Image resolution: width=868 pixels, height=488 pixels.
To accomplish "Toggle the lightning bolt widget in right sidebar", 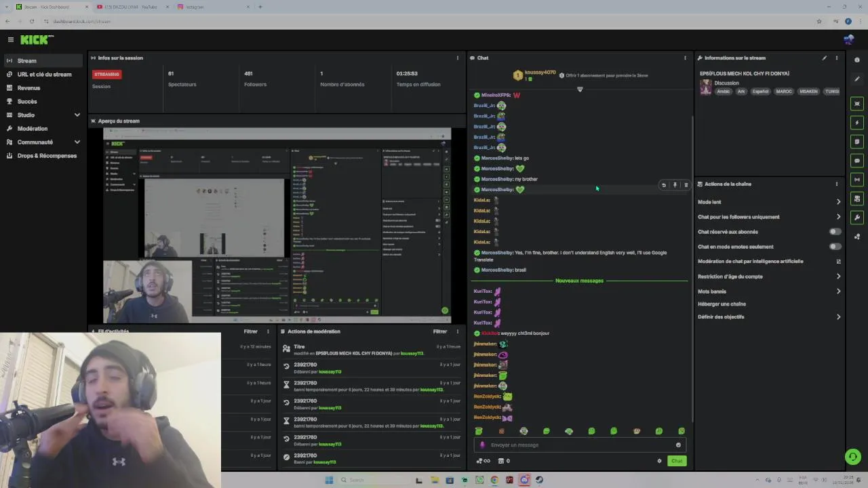I will (857, 123).
